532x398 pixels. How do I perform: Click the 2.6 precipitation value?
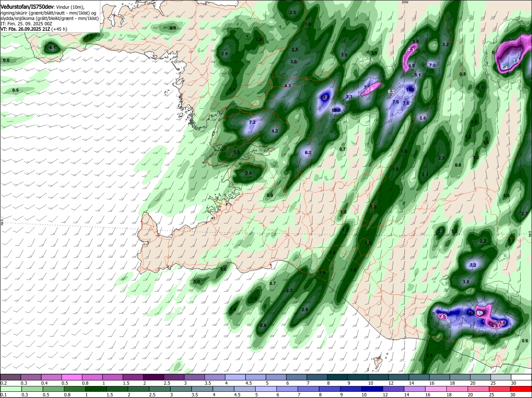click(x=249, y=173)
